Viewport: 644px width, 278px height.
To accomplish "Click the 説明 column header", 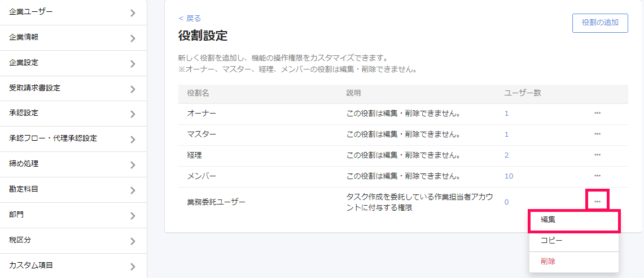I will pos(354,93).
